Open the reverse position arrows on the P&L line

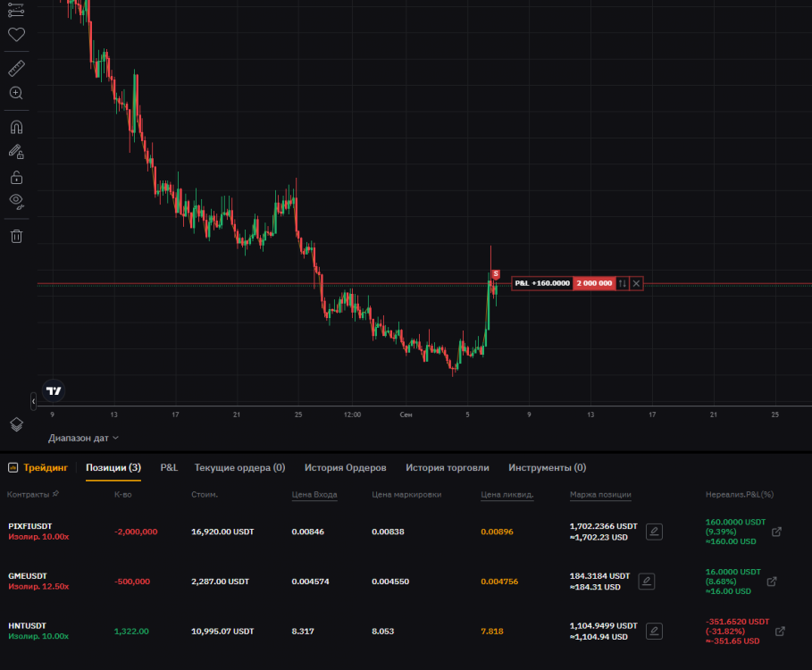coord(623,283)
